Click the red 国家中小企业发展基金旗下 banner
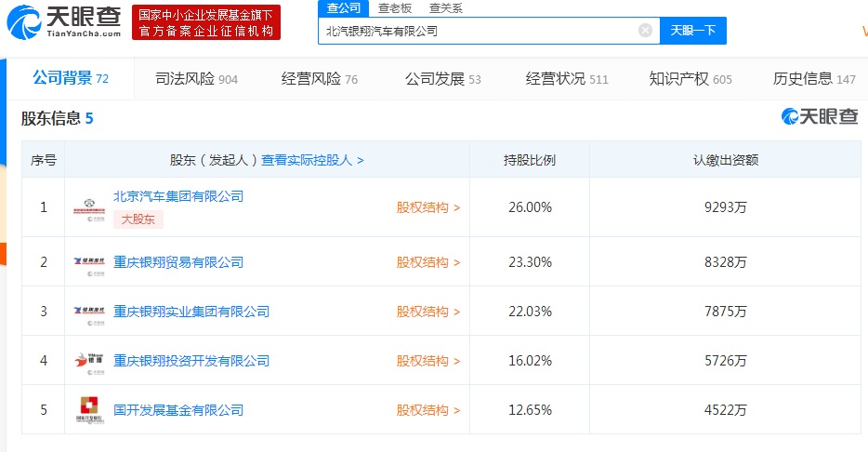The height and width of the screenshot is (452, 868). click(x=206, y=22)
